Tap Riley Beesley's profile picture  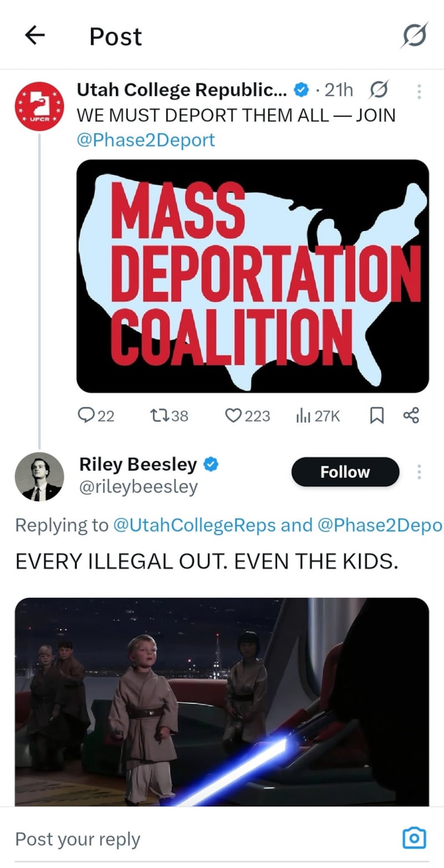[39, 477]
